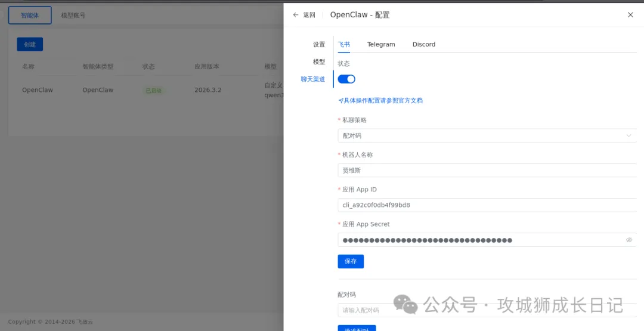Open the 设置 section in side menu
Viewport: 644px width, 331px height.
(319, 45)
